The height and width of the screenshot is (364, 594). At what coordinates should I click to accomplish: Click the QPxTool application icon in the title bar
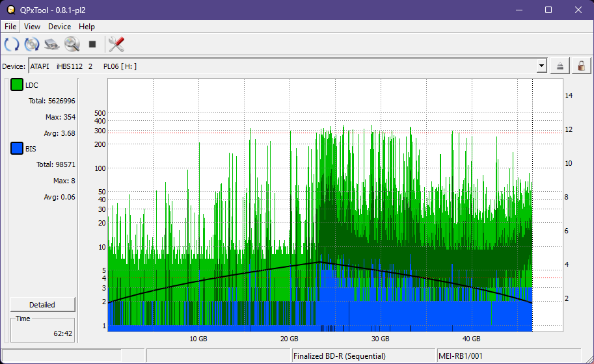(x=11, y=10)
